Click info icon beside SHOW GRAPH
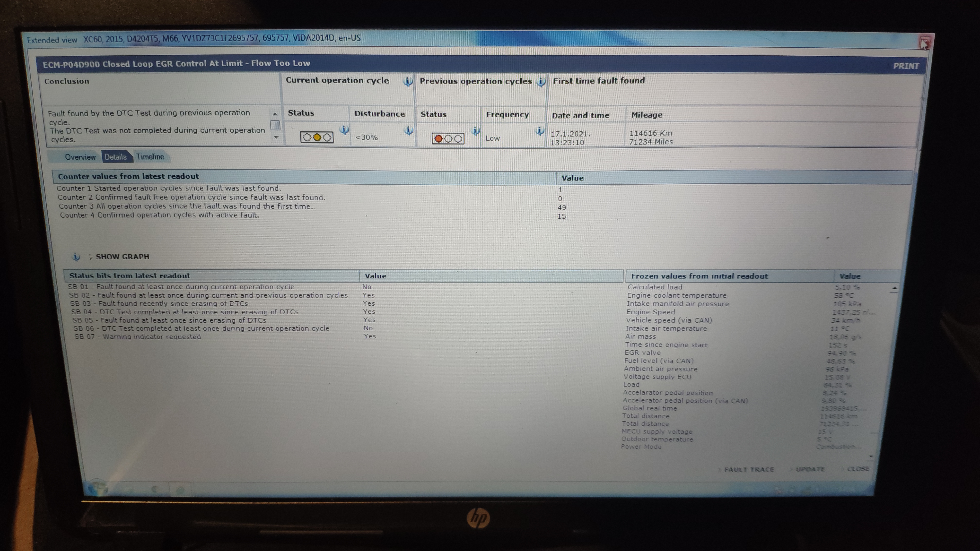980x551 pixels. pyautogui.click(x=76, y=257)
